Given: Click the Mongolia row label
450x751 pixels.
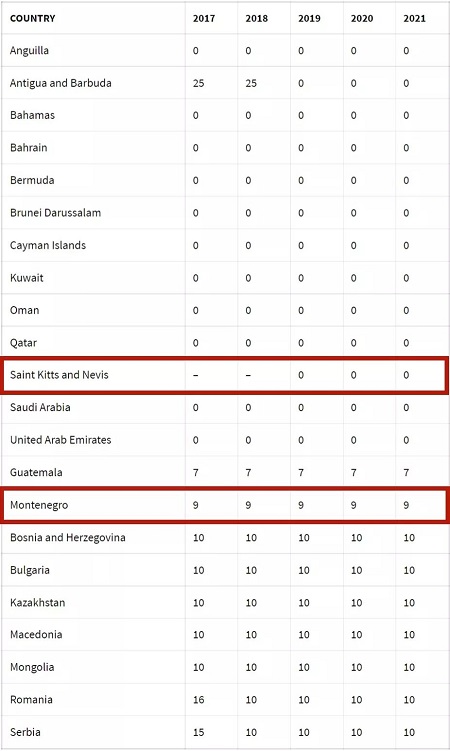Looking at the screenshot, I should pos(32,667).
